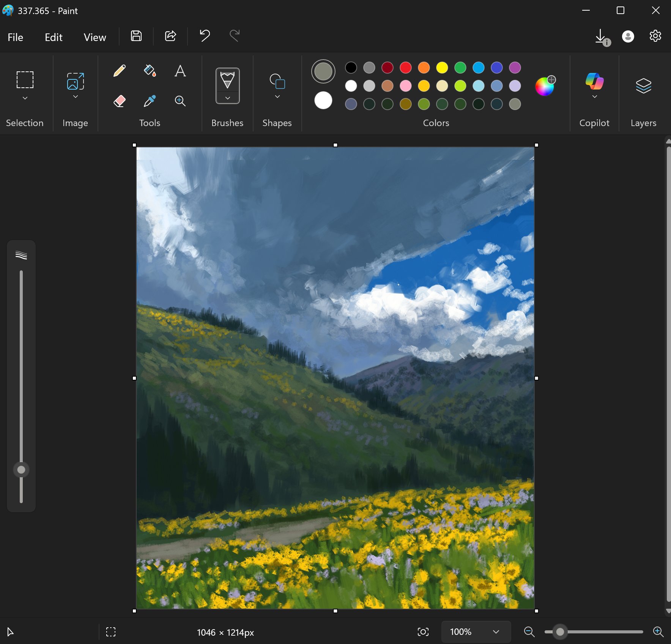671x644 pixels.
Task: Click on the painting canvas
Action: [335, 378]
